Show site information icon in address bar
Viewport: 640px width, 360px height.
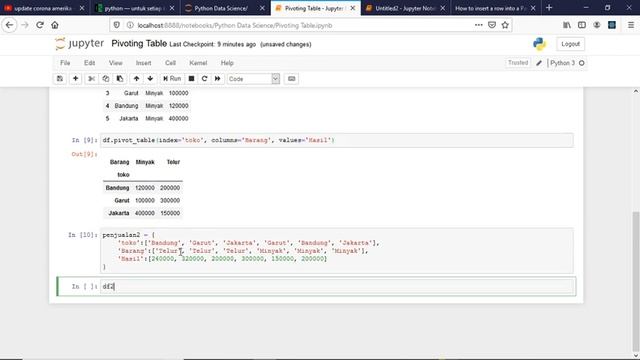tap(130, 25)
